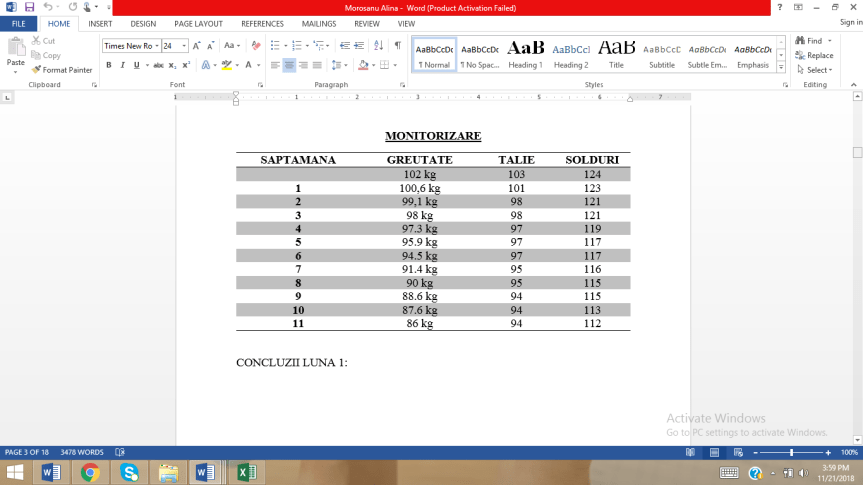Increase indent of the paragraph

pos(359,46)
